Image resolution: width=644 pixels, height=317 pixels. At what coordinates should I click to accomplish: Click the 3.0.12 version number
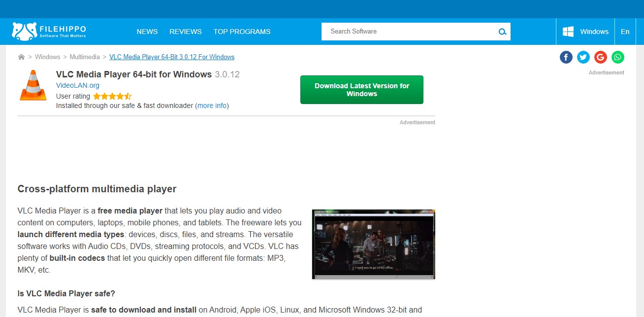(227, 74)
